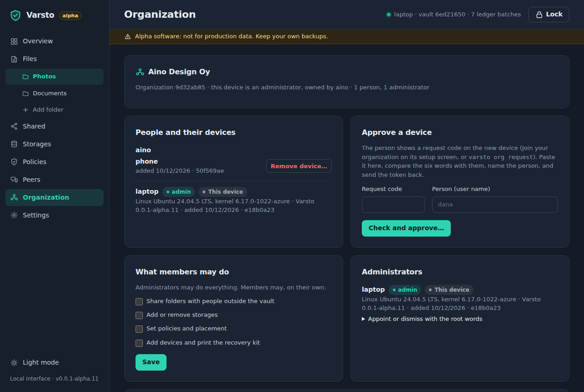The height and width of the screenshot is (392, 584).
Task: Navigate to Policies
Action: point(54,162)
